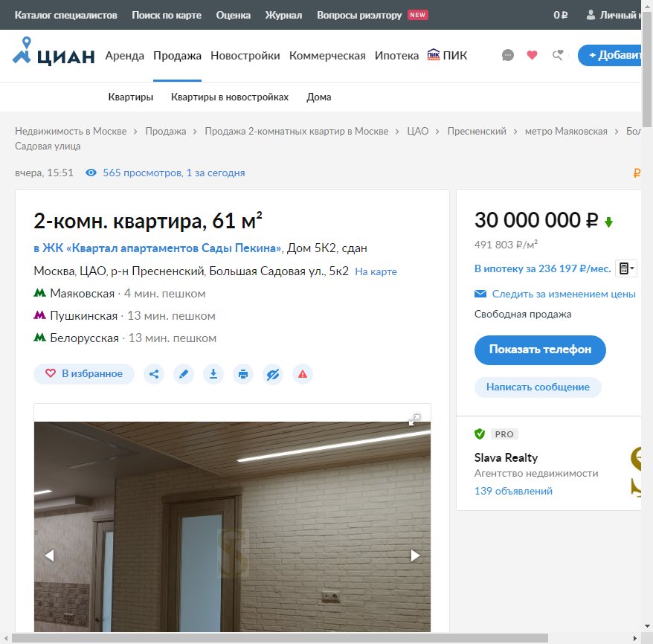Show previous photo with left arrow
This screenshot has width=653, height=644.
click(x=50, y=555)
